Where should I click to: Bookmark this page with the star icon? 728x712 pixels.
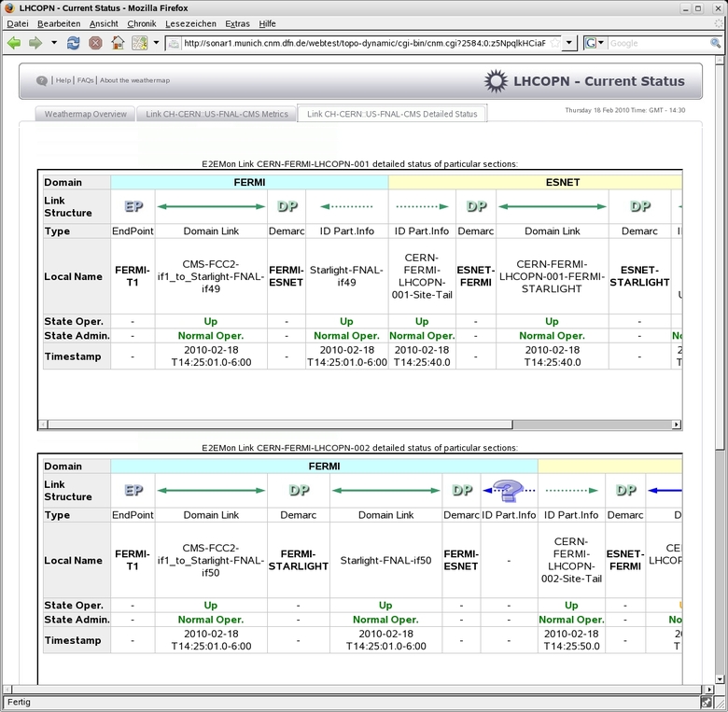554,43
